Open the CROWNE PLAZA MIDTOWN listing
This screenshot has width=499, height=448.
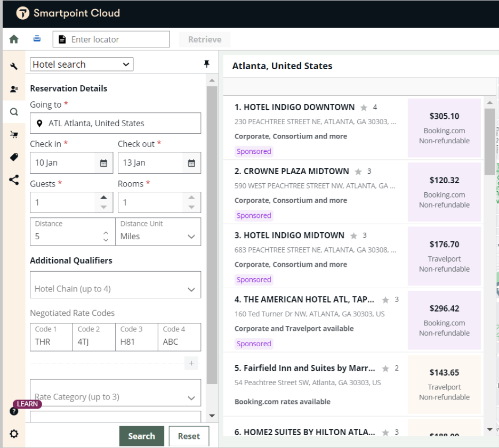click(292, 172)
